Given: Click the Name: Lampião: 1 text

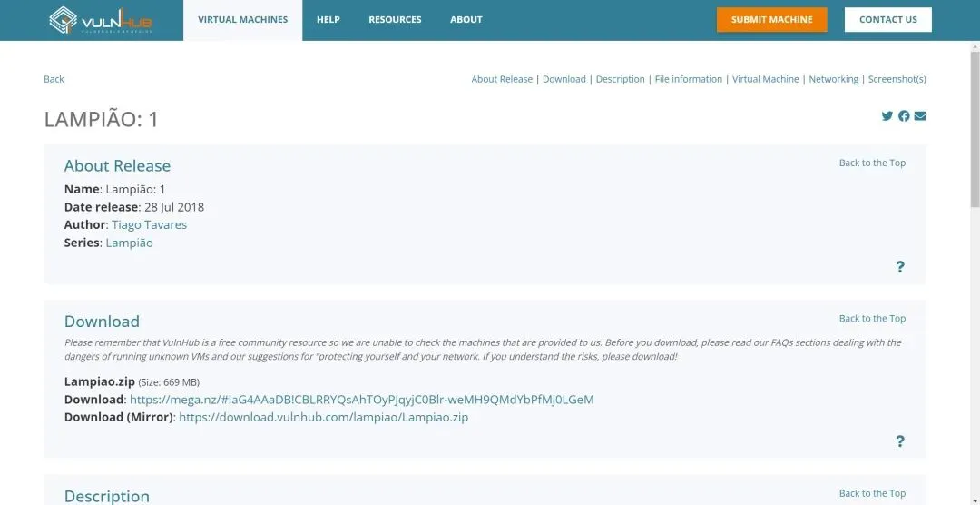Looking at the screenshot, I should tap(114, 189).
